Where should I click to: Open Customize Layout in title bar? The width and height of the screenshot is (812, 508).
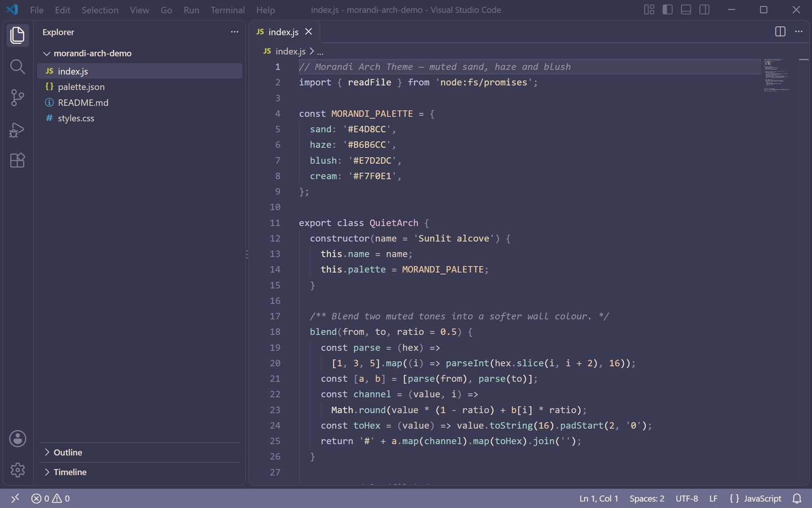pyautogui.click(x=649, y=10)
